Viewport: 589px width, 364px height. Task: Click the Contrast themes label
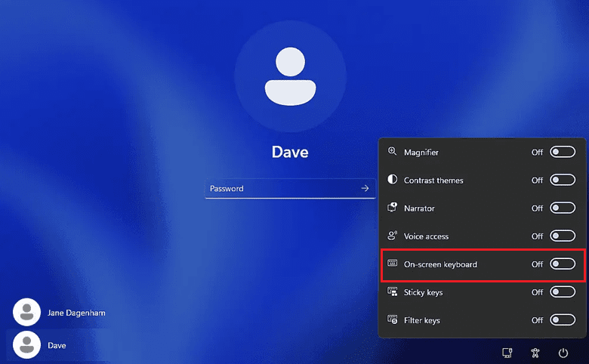(x=433, y=180)
